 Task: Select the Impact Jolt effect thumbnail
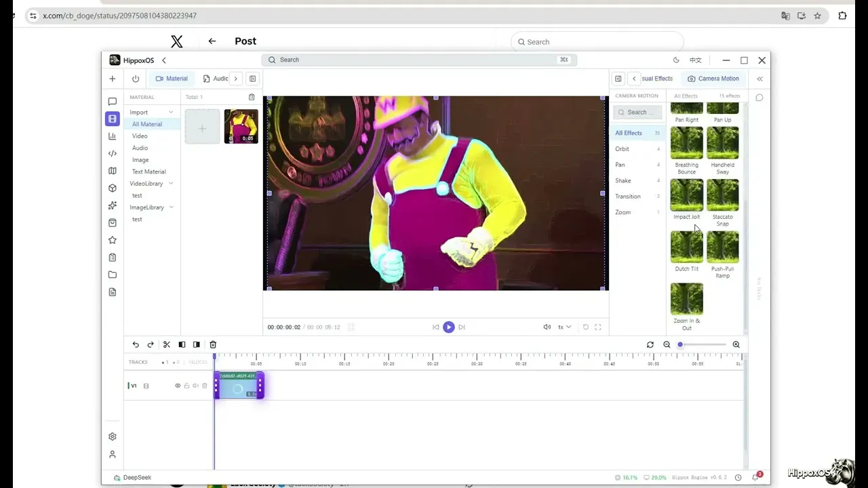pos(687,195)
